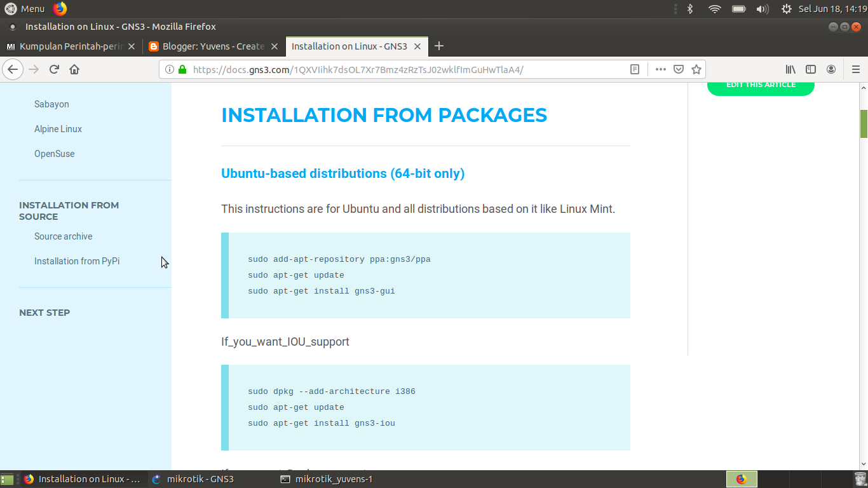The image size is (868, 488).
Task: Switch to Kumpulan Perintah tab
Action: click(71, 46)
